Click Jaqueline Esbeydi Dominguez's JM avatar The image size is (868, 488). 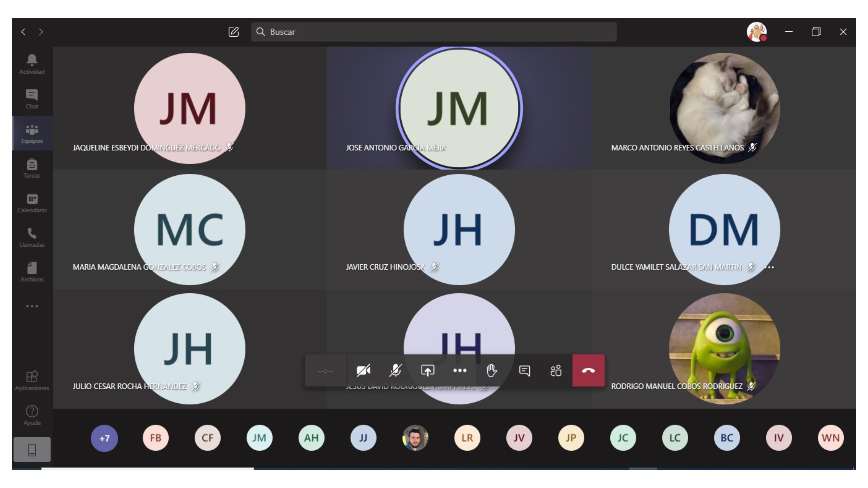[190, 108]
